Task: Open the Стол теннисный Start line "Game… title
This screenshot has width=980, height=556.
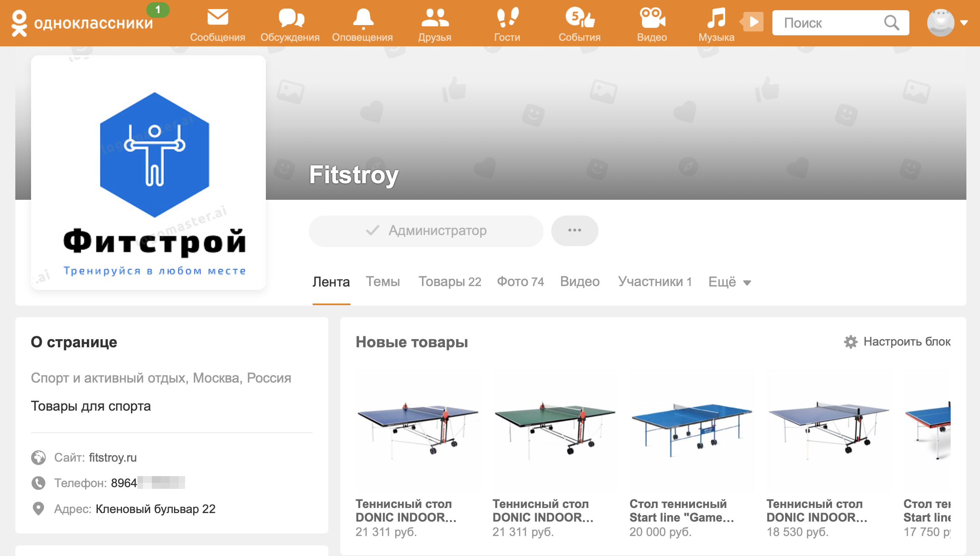Action: (682, 511)
